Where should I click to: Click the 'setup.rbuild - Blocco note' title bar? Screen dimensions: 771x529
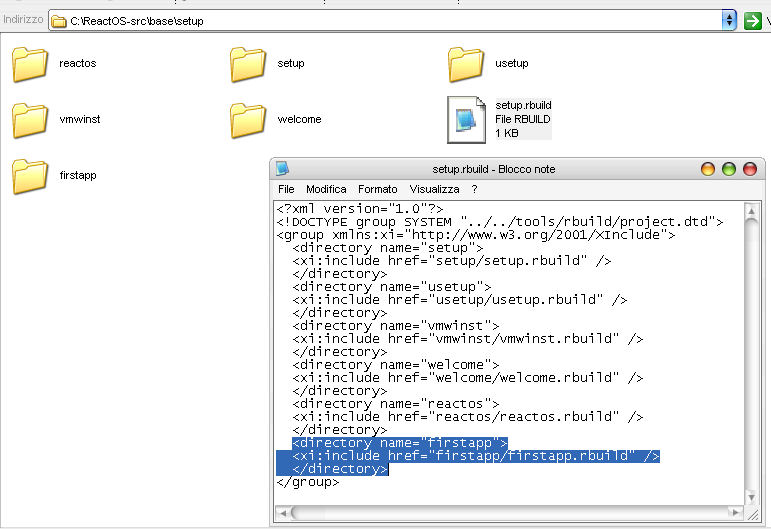[x=494, y=169]
